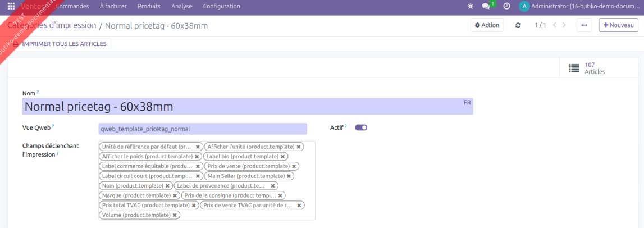Show help tooltip for Nom label
644x228 pixels.
pyautogui.click(x=38, y=93)
